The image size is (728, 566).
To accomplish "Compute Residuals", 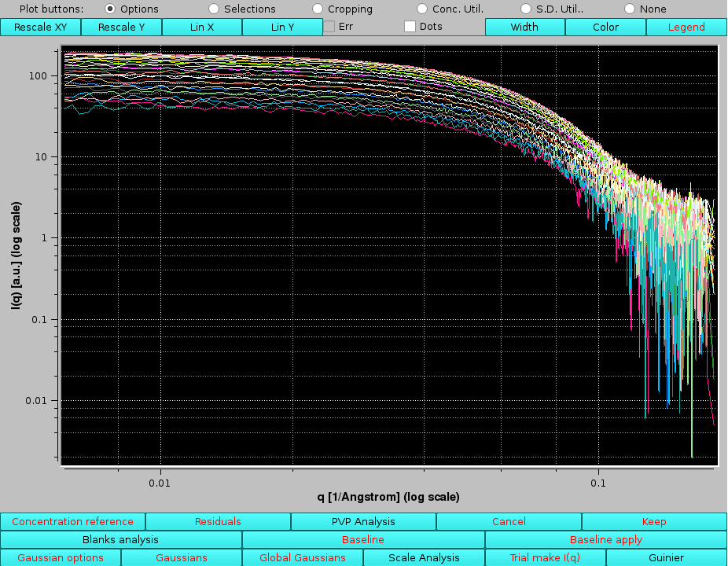I will pyautogui.click(x=218, y=521).
